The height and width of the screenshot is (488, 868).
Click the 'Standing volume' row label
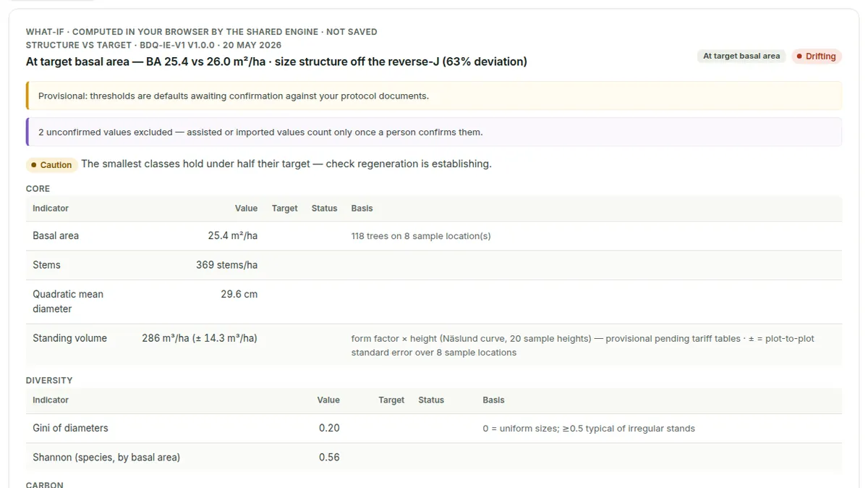pos(69,338)
